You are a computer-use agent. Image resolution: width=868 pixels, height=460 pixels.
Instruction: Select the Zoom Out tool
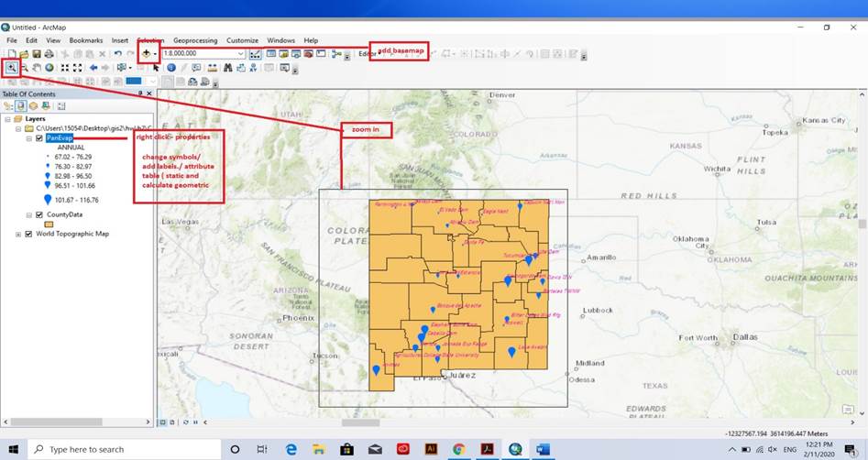pyautogui.click(x=25, y=68)
